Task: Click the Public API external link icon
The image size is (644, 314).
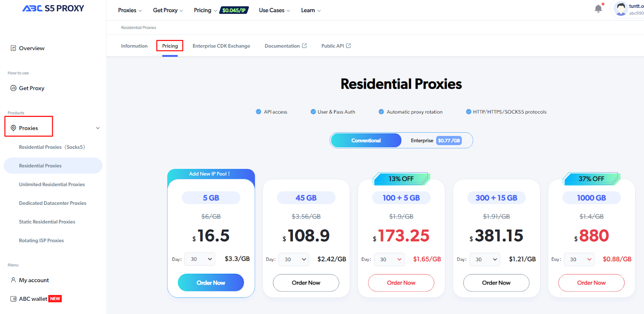Action: (x=349, y=46)
